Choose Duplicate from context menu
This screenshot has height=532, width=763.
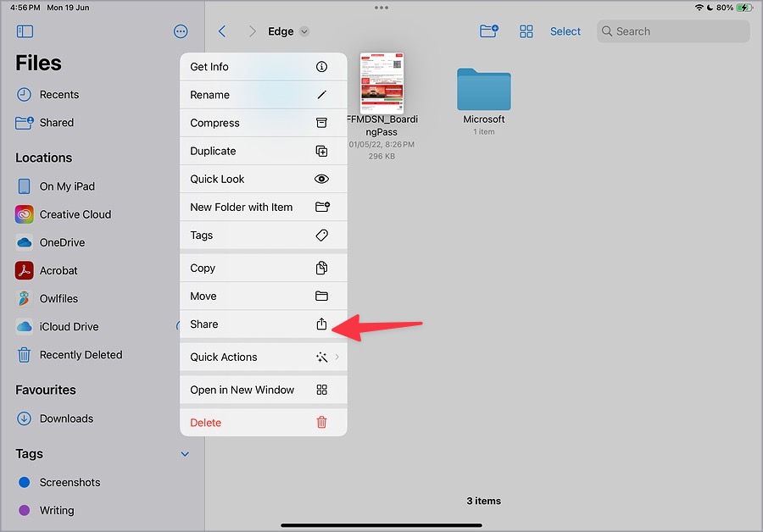[x=264, y=152]
